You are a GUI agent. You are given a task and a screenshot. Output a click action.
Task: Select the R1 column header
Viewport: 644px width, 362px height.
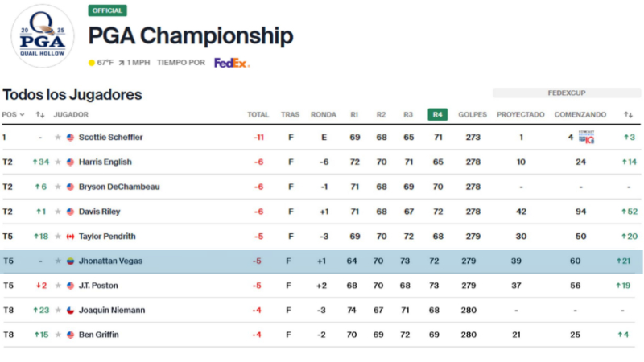[354, 115]
